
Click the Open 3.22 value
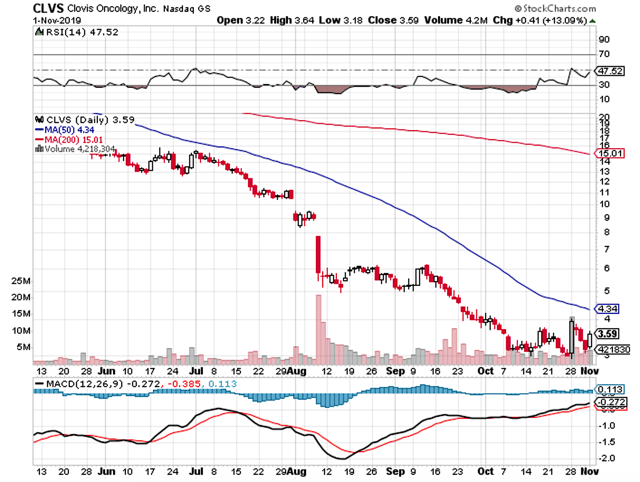click(241, 20)
